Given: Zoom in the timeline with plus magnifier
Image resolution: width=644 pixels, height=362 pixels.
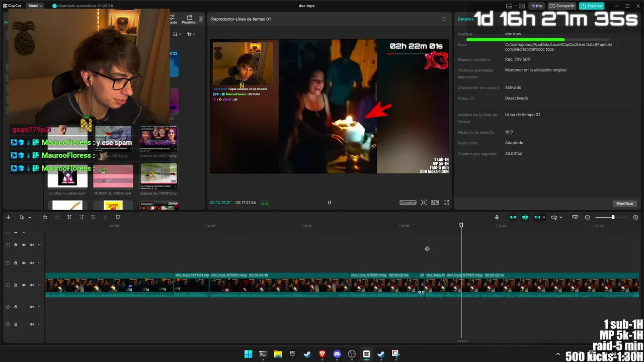Looking at the screenshot, I should (x=635, y=217).
